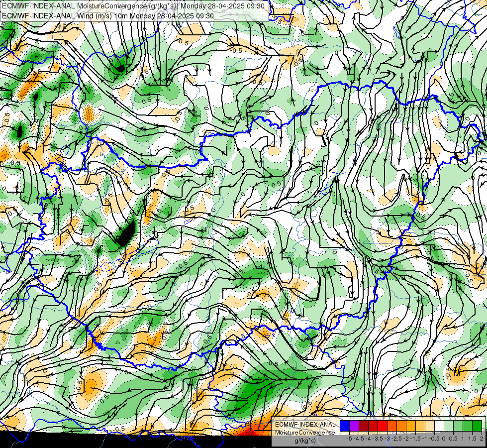Viewport: 487px width, 448px height.
Task: Click the '2' tick label in the legend
Action: tap(482, 439)
